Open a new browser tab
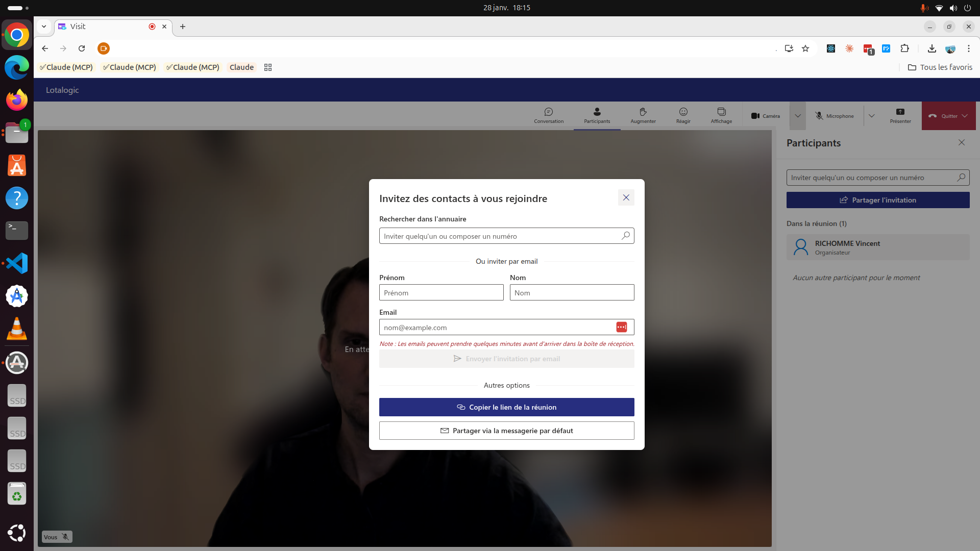The width and height of the screenshot is (980, 551). click(x=183, y=27)
